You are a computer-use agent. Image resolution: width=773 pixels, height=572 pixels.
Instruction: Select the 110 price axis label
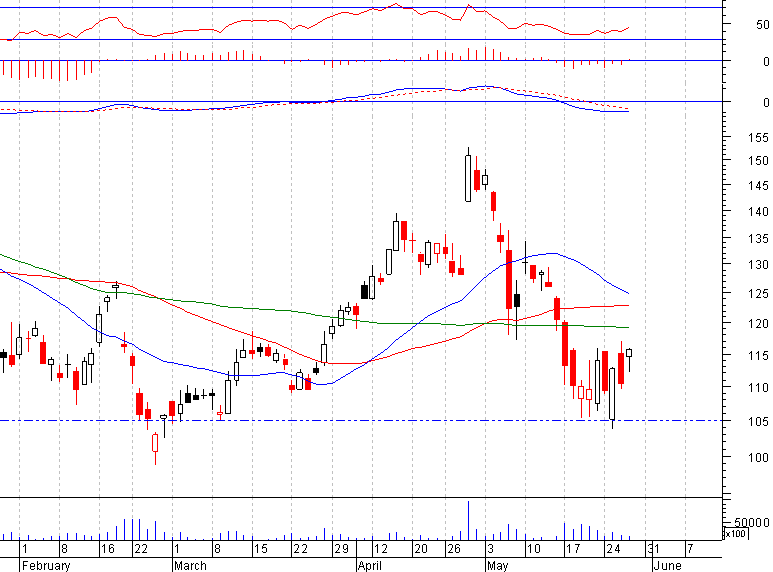point(758,388)
